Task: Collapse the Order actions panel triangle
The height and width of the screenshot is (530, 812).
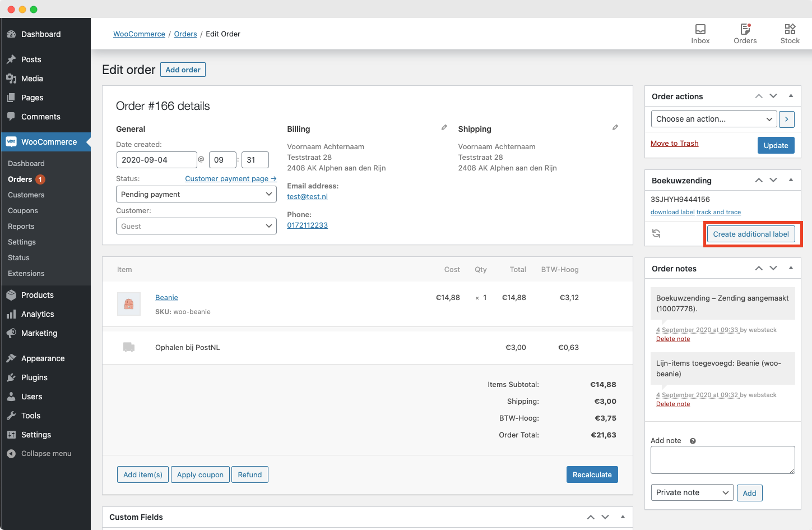Action: 791,96
